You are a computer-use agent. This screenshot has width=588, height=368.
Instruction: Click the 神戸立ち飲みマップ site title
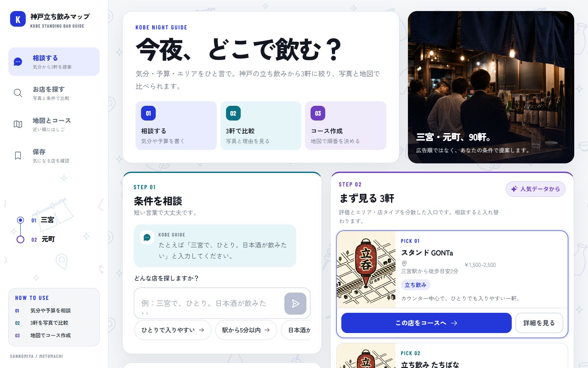click(60, 17)
